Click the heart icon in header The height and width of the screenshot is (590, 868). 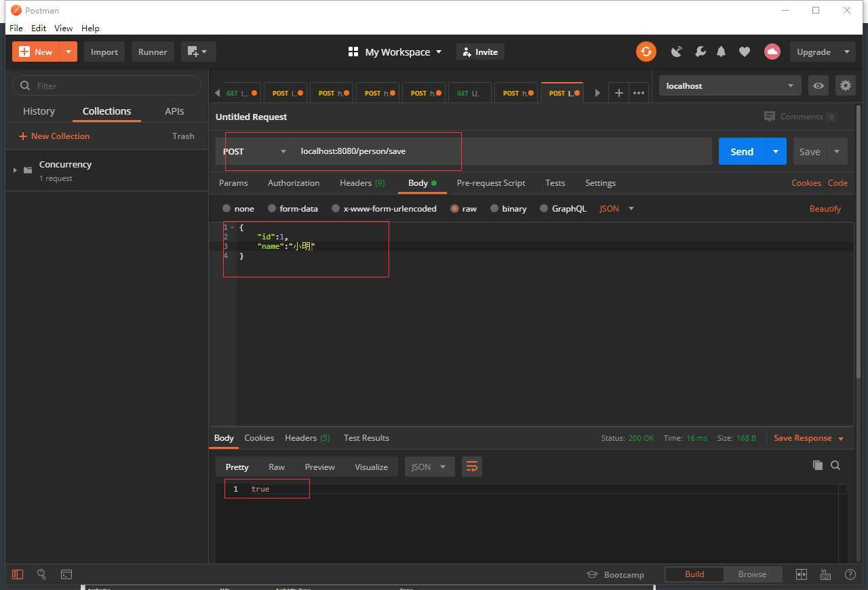745,52
